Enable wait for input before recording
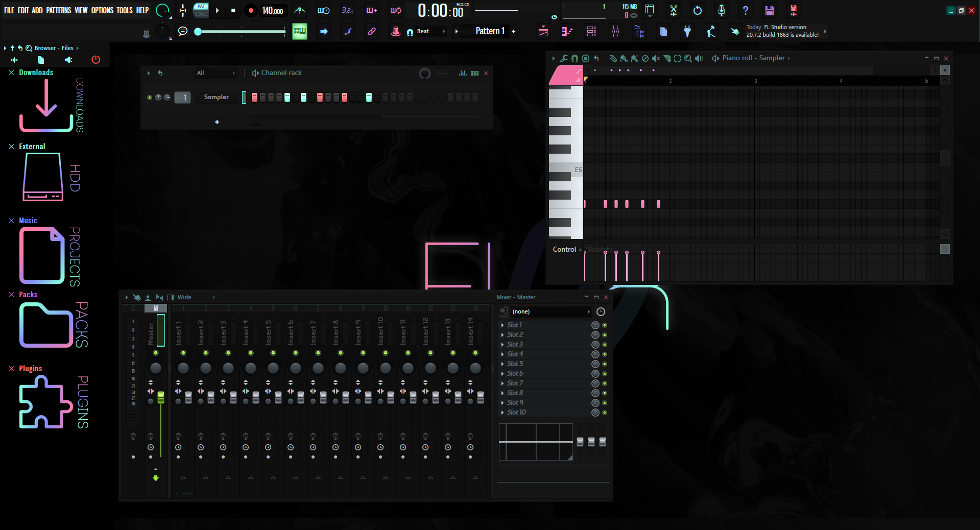This screenshot has width=980, height=530. 324,10
